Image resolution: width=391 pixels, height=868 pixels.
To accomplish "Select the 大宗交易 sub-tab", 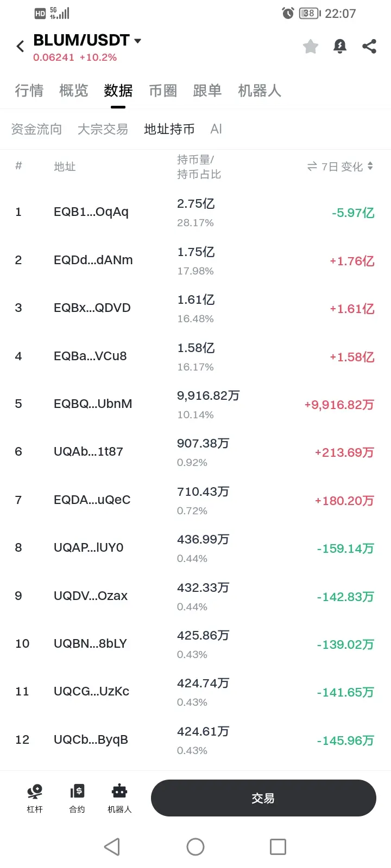I will (x=103, y=129).
